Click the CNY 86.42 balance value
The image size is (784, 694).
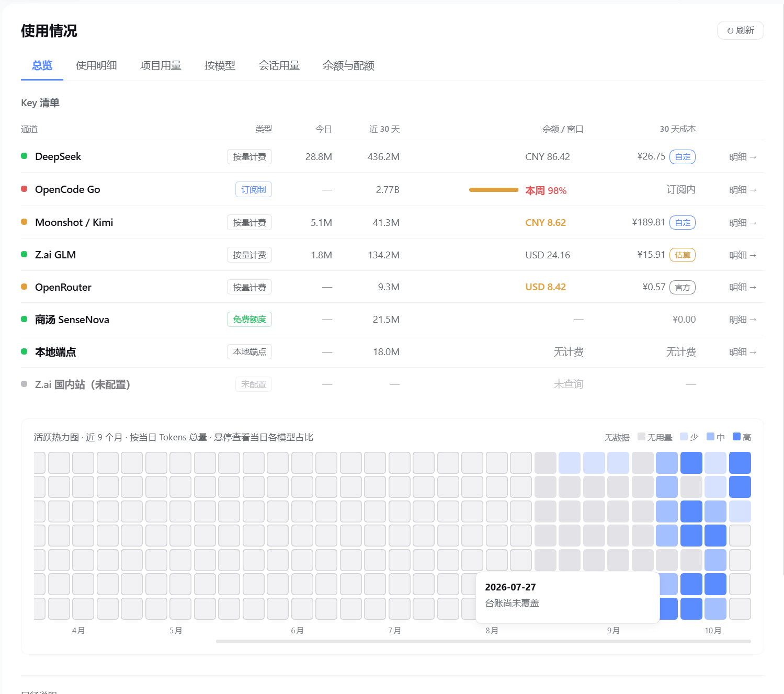(x=548, y=157)
